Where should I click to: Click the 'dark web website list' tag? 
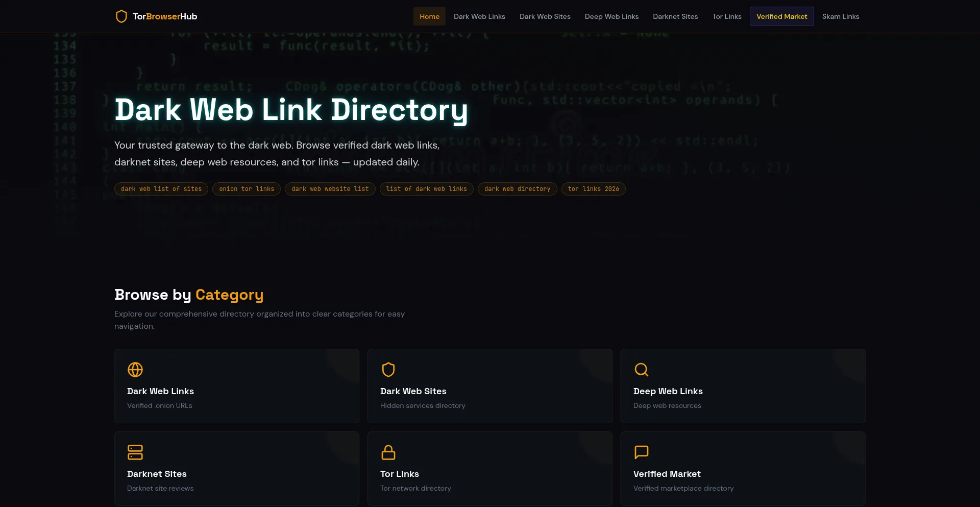point(330,189)
